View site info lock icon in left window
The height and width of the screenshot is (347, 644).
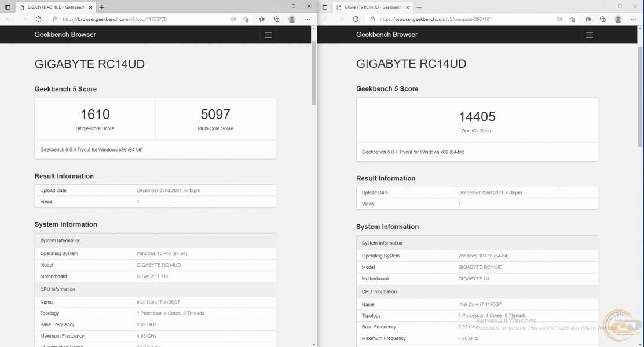pos(55,19)
